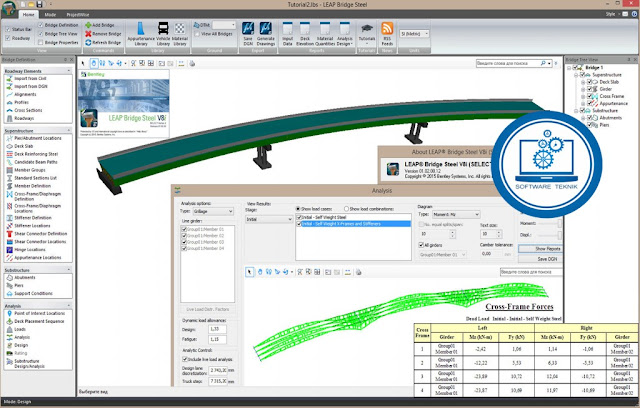
Task: Enable the View All Bridges checkbox
Action: click(x=197, y=34)
